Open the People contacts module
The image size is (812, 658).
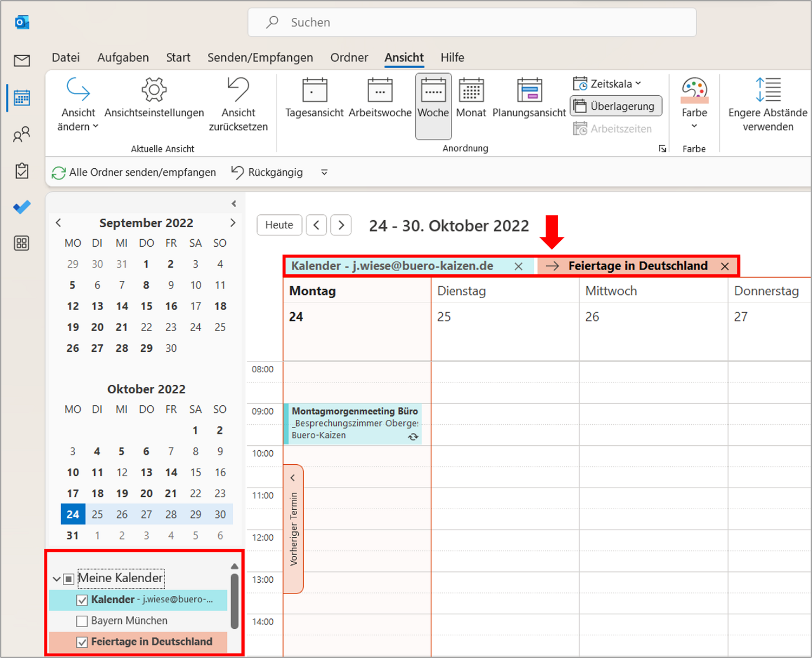22,134
